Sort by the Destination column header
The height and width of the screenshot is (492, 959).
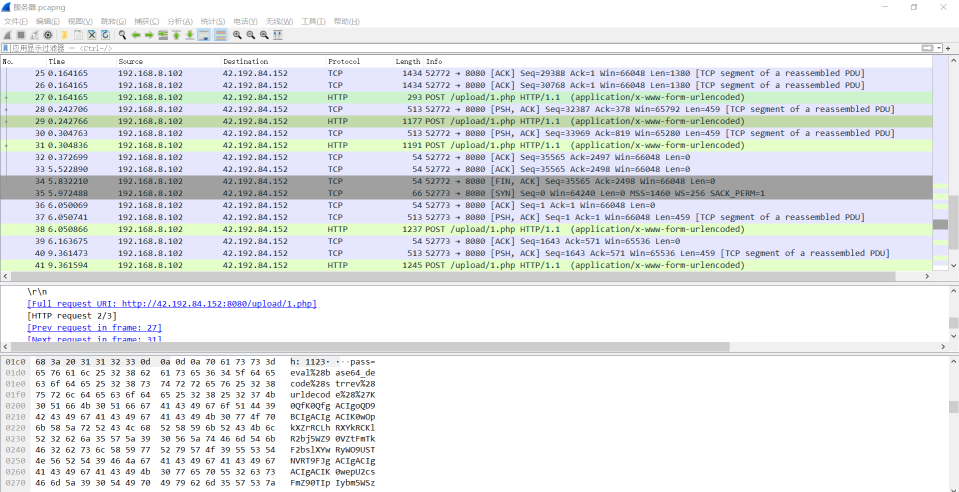point(273,61)
